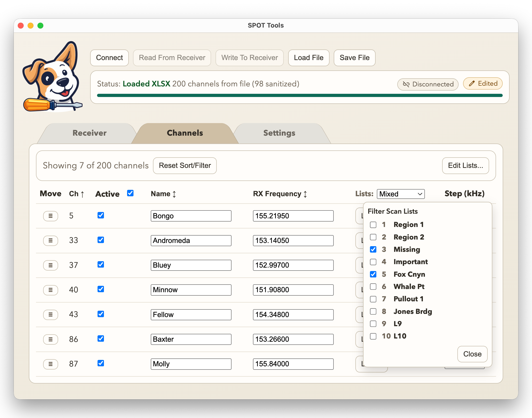
Task: Click Read From Receiver button
Action: (172, 58)
